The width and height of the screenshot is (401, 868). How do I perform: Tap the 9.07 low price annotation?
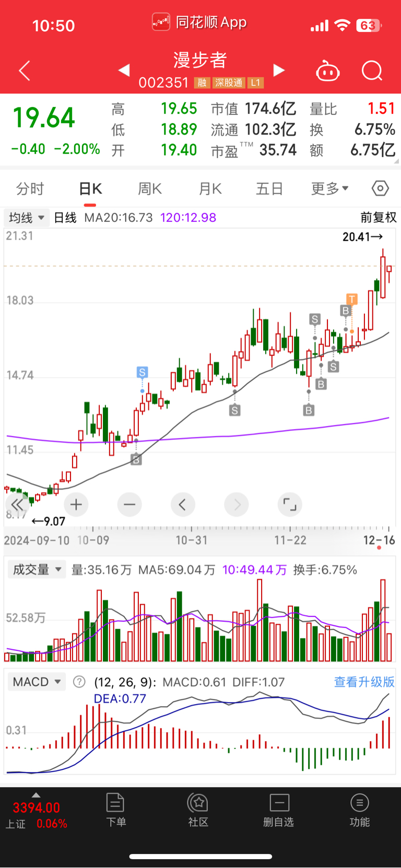click(x=49, y=521)
